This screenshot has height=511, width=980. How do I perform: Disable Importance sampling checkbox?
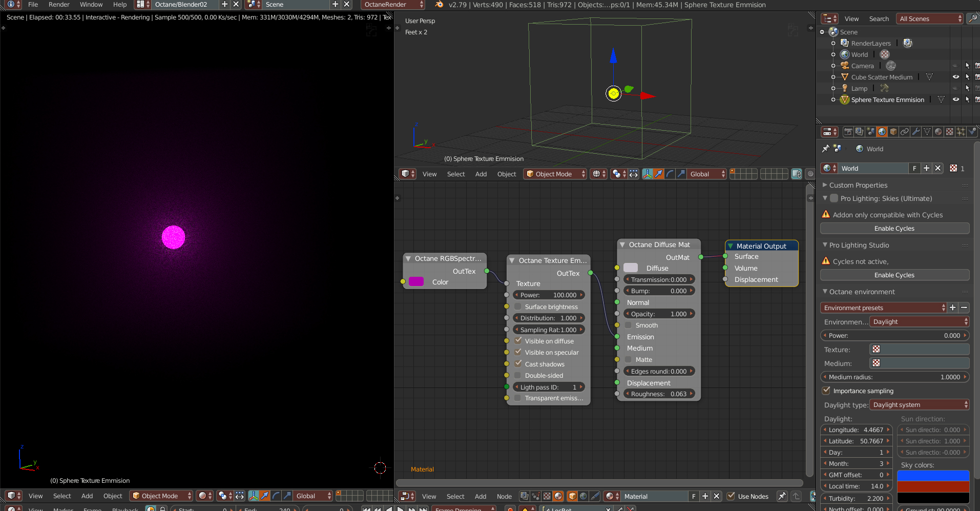click(826, 391)
